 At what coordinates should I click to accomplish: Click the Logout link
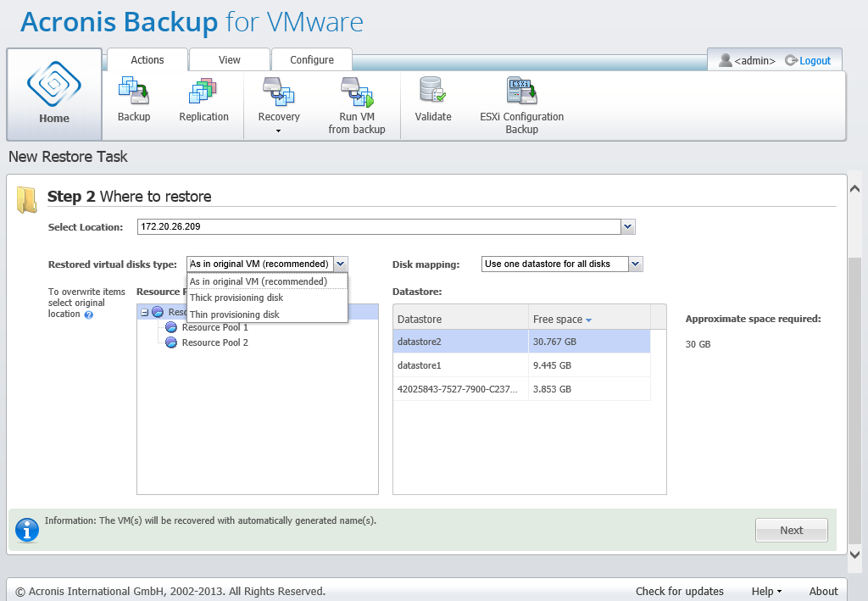[815, 61]
